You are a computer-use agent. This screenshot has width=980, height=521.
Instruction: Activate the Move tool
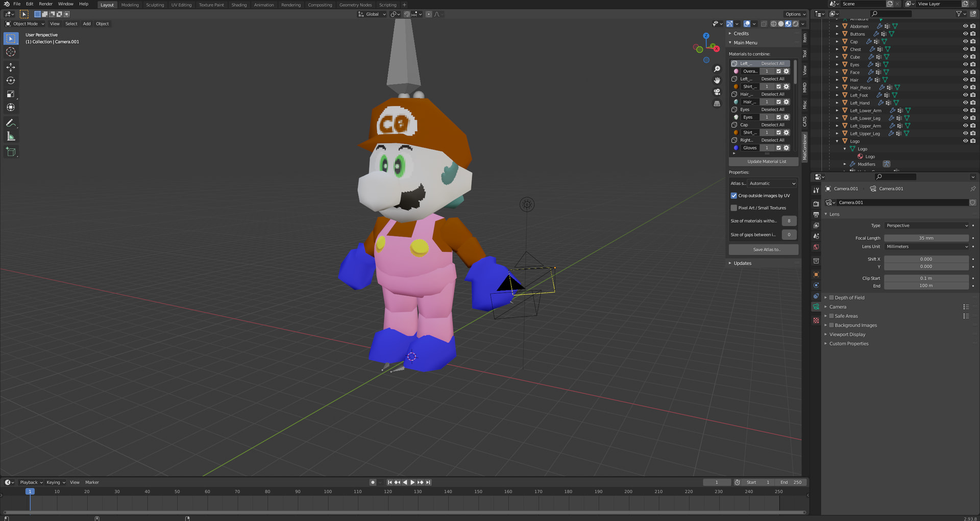coord(11,67)
